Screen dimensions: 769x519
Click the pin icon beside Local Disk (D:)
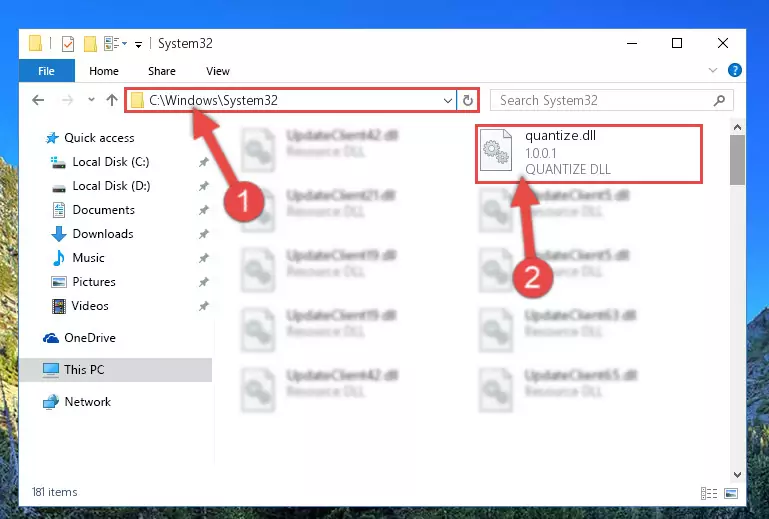click(x=204, y=186)
